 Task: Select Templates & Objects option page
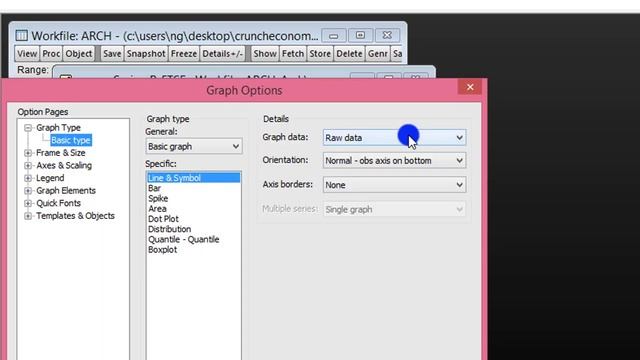75,216
